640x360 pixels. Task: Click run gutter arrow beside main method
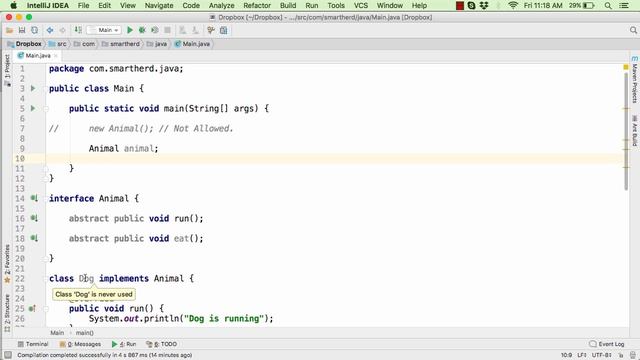coord(33,108)
